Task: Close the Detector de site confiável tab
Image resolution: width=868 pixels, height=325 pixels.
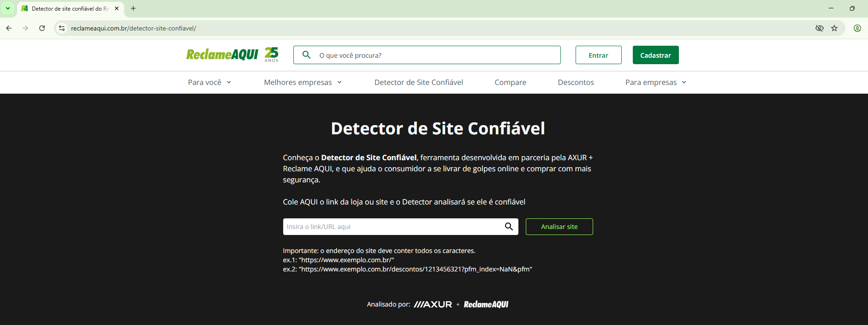Action: pos(117,8)
